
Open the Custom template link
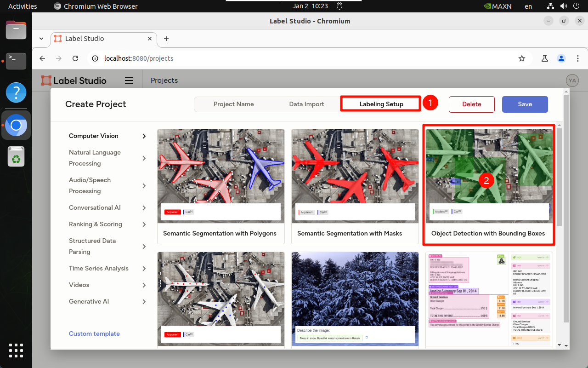pyautogui.click(x=94, y=333)
